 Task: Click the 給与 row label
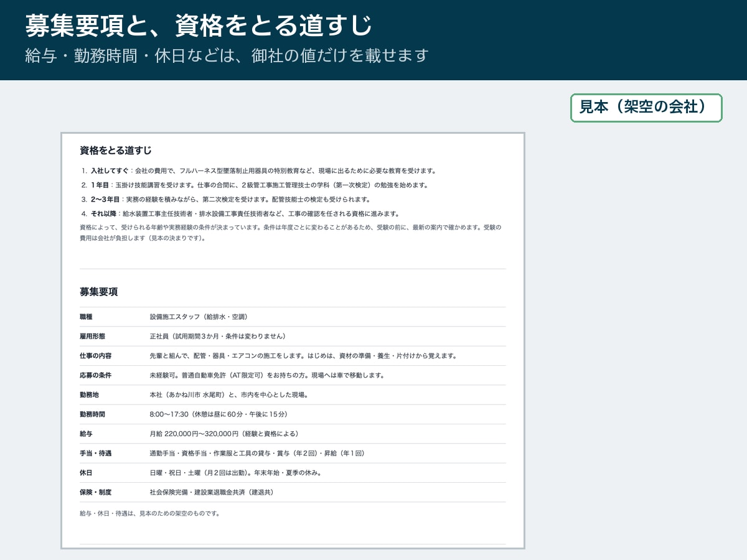pos(86,434)
